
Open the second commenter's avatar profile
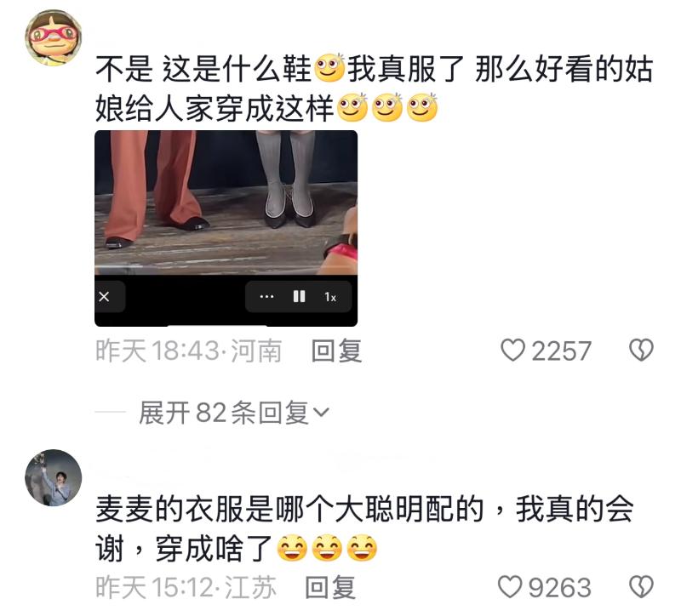pos(54,477)
